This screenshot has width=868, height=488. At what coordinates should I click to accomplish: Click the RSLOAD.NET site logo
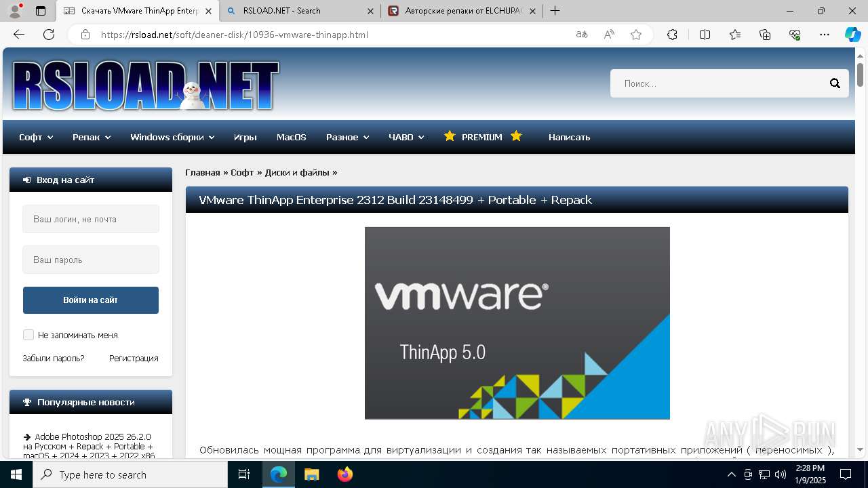coord(146,86)
